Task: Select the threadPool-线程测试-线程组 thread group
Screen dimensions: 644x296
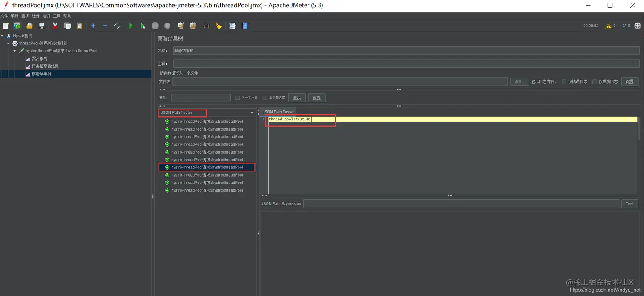Action: [43, 44]
